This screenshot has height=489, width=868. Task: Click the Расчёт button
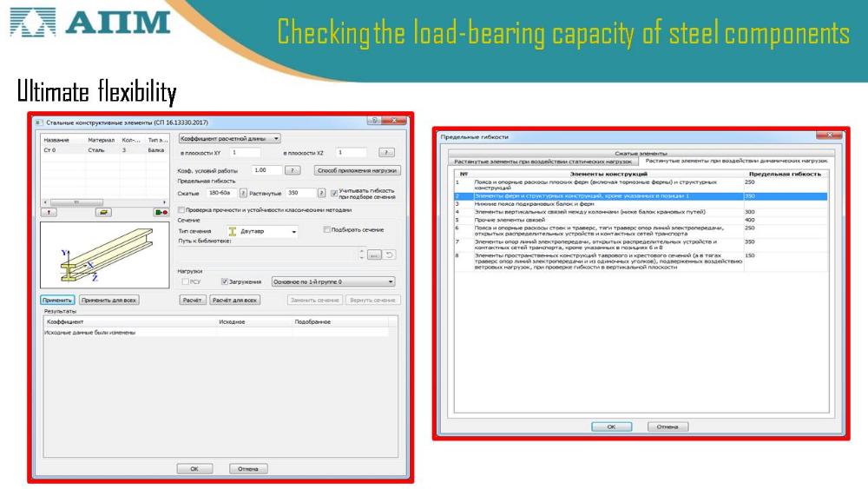coord(193,300)
